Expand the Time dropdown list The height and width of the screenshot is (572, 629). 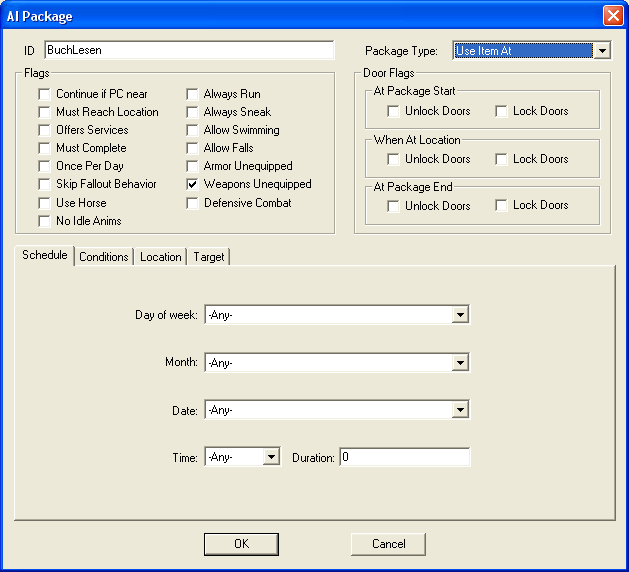(x=270, y=457)
